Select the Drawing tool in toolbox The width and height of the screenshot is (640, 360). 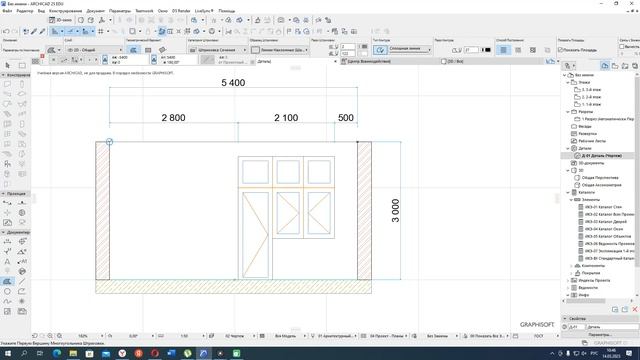(x=22, y=311)
